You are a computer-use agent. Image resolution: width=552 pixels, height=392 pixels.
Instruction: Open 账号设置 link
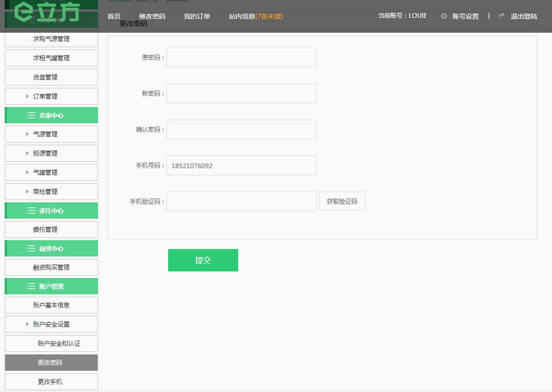pos(466,16)
